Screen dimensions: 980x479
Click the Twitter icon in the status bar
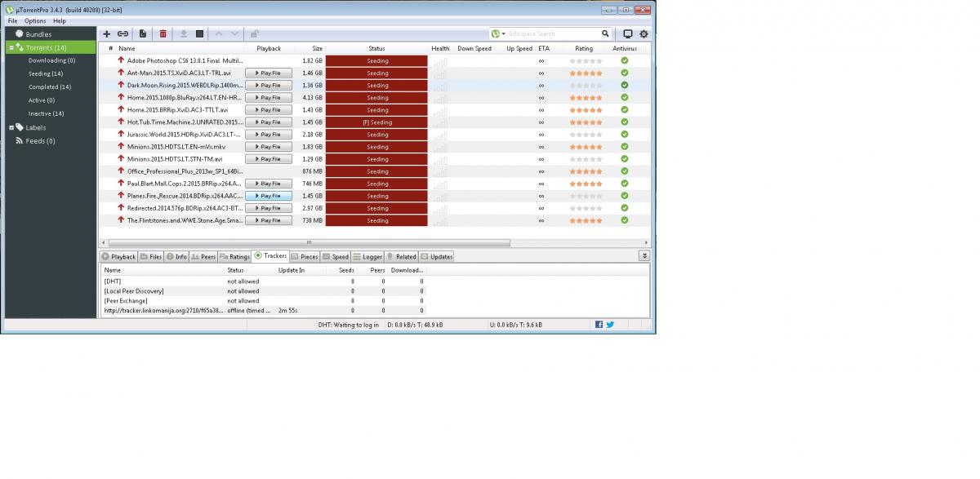pos(610,324)
